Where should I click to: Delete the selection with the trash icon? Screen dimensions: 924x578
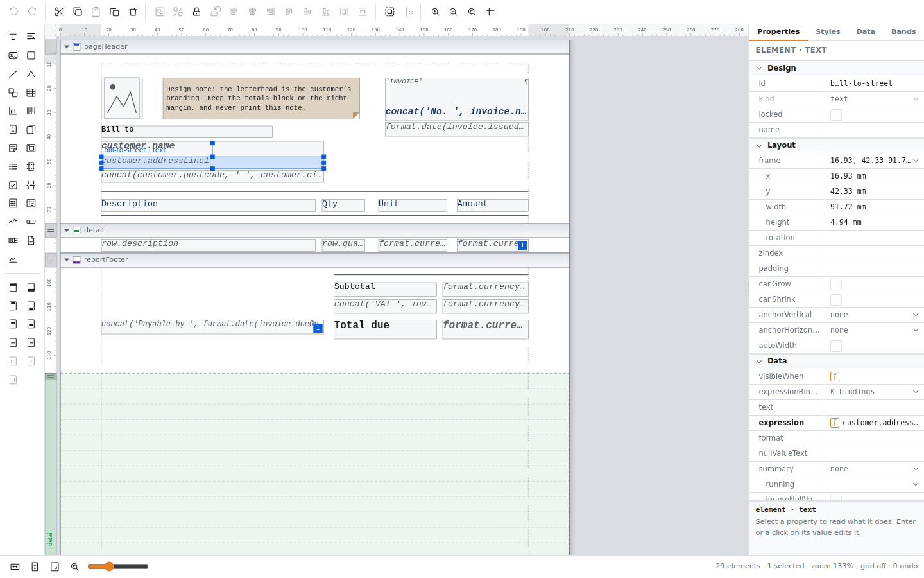click(133, 12)
